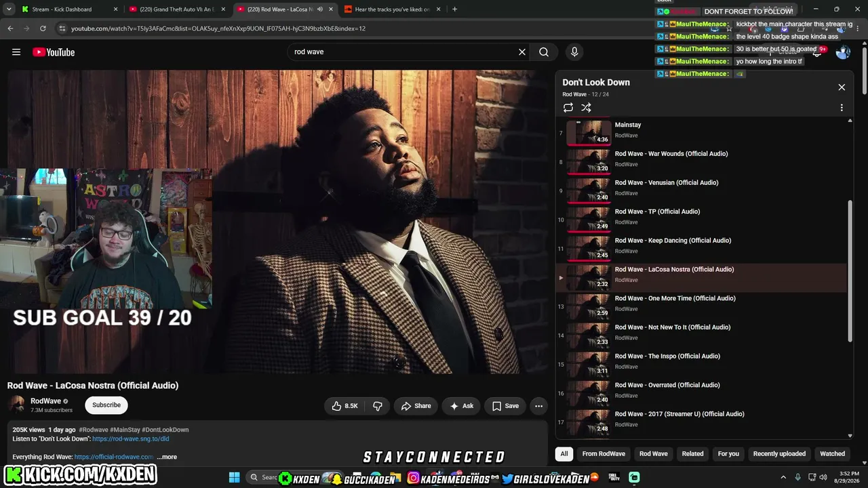Share the LaCosa Nostra video
The height and width of the screenshot is (488, 868).
[416, 406]
